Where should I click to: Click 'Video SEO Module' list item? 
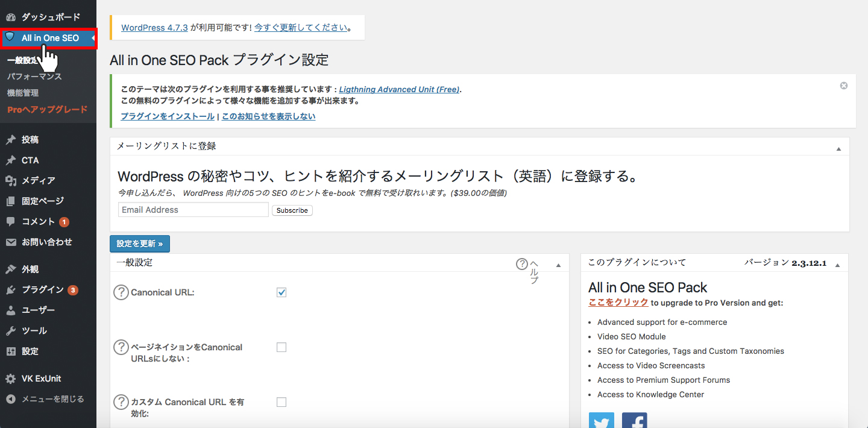point(632,336)
